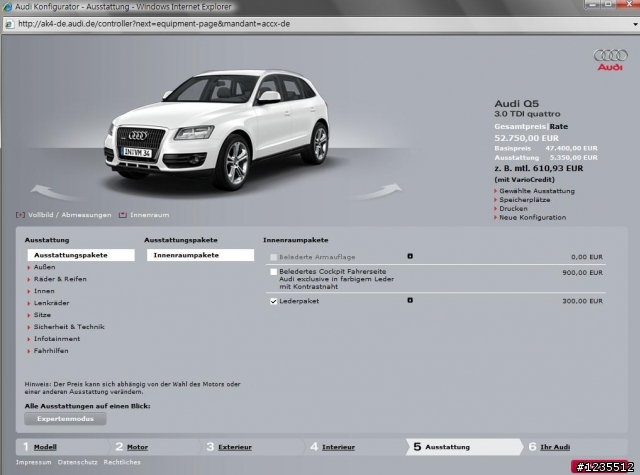The width and height of the screenshot is (640, 475).
Task: Open the address bar dropdown arrow
Action: (635, 24)
